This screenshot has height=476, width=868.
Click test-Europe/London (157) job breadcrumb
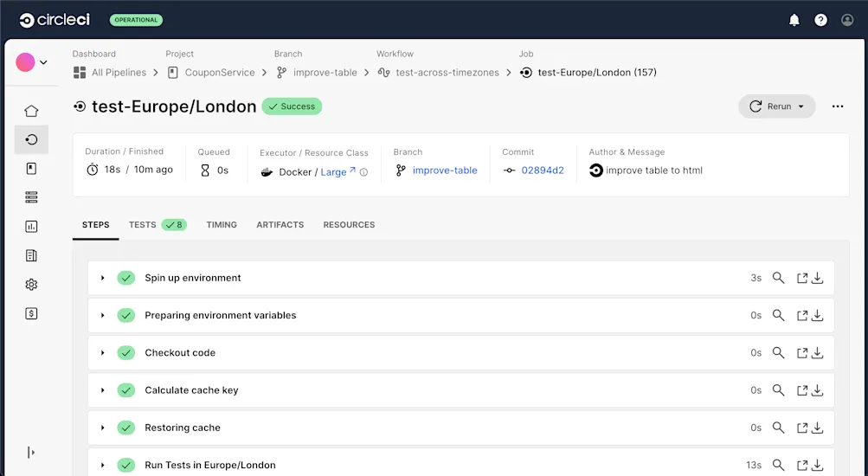click(588, 73)
